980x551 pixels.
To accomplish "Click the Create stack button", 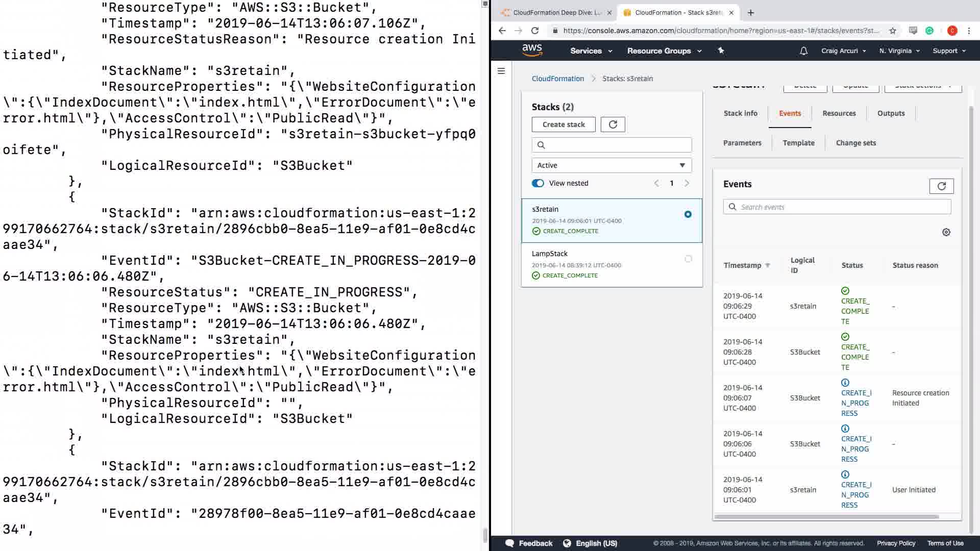I will [x=563, y=124].
